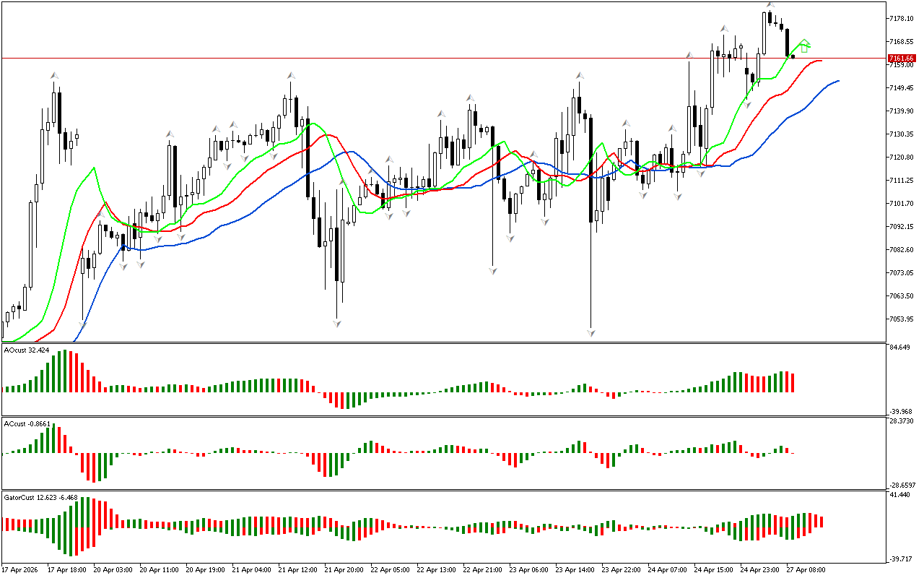Image resolution: width=924 pixels, height=578 pixels.
Task: Select the ACcust -0.8661 indicator label
Action: [27, 423]
